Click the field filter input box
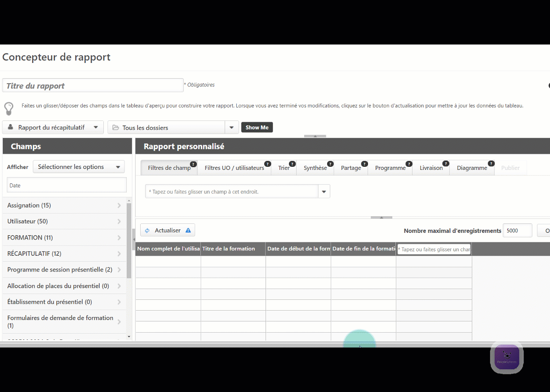This screenshot has height=392, width=550. (231, 192)
